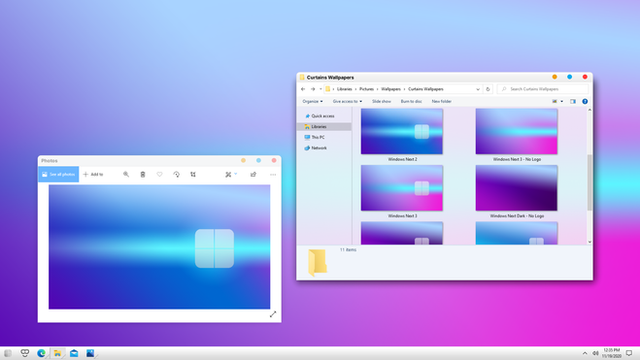
Task: Click Curtains Wallpapers breadcrumb in address bar
Action: click(x=426, y=89)
